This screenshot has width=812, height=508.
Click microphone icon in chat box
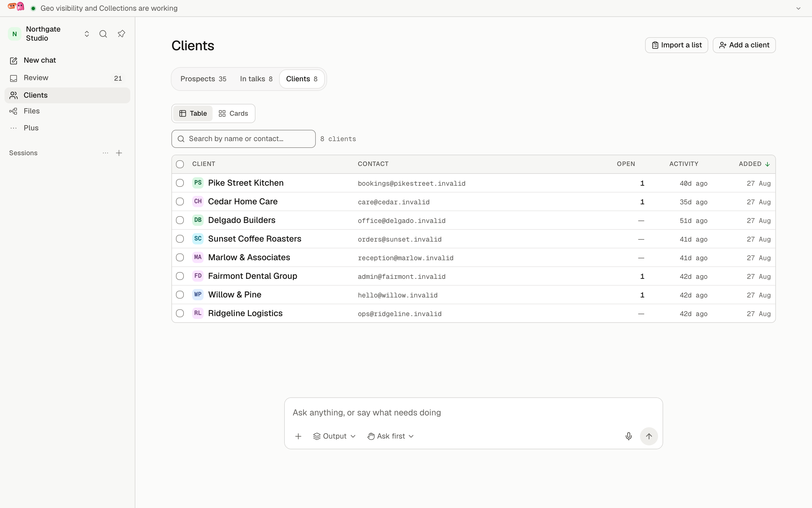pos(628,436)
